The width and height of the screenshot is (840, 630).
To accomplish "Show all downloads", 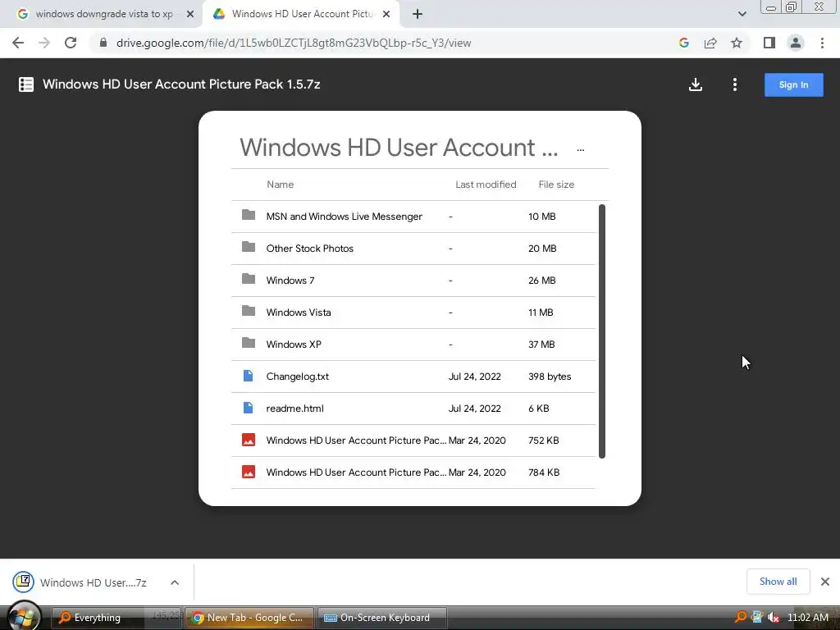I will click(778, 582).
